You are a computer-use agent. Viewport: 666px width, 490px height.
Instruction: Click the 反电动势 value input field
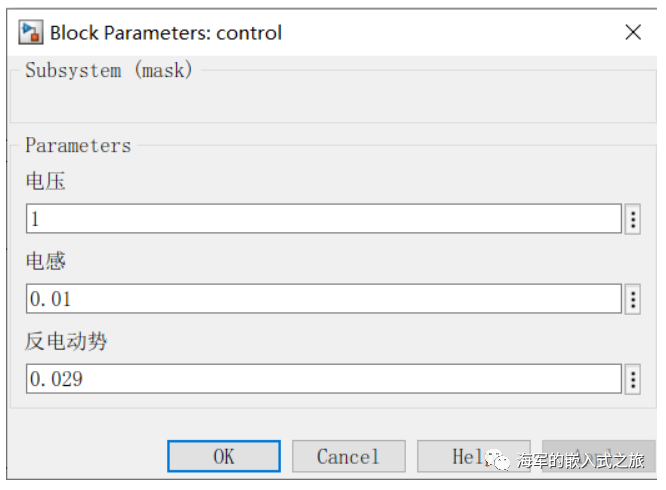(324, 379)
